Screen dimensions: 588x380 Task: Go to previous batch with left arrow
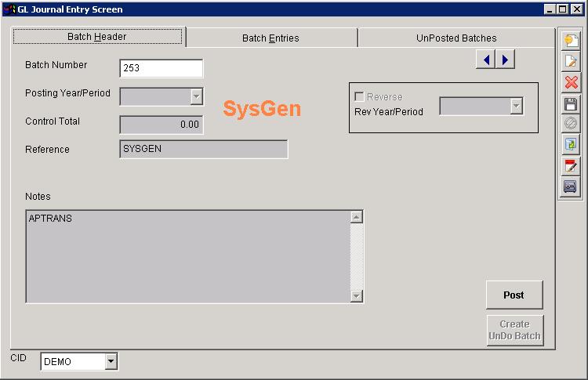tap(486, 60)
